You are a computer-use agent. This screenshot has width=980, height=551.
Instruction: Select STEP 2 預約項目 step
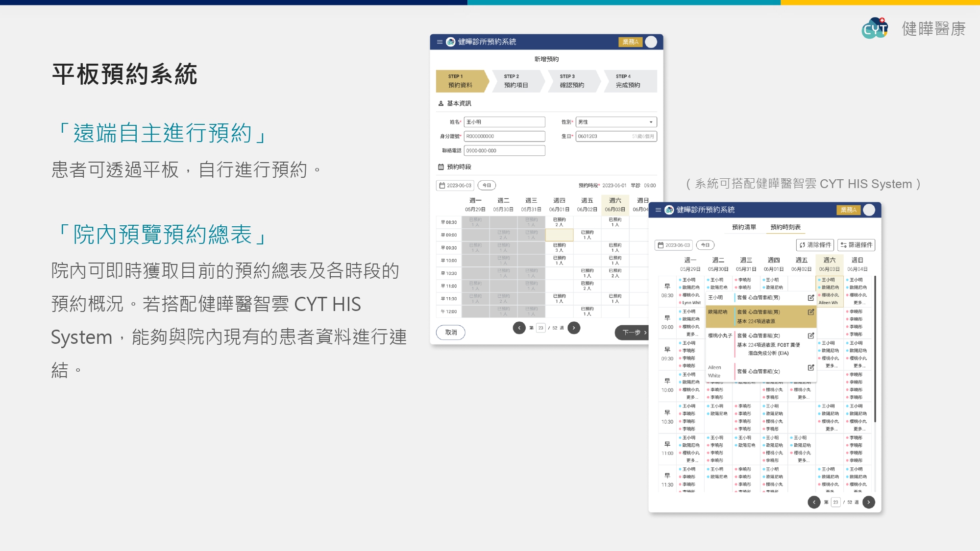click(x=518, y=81)
